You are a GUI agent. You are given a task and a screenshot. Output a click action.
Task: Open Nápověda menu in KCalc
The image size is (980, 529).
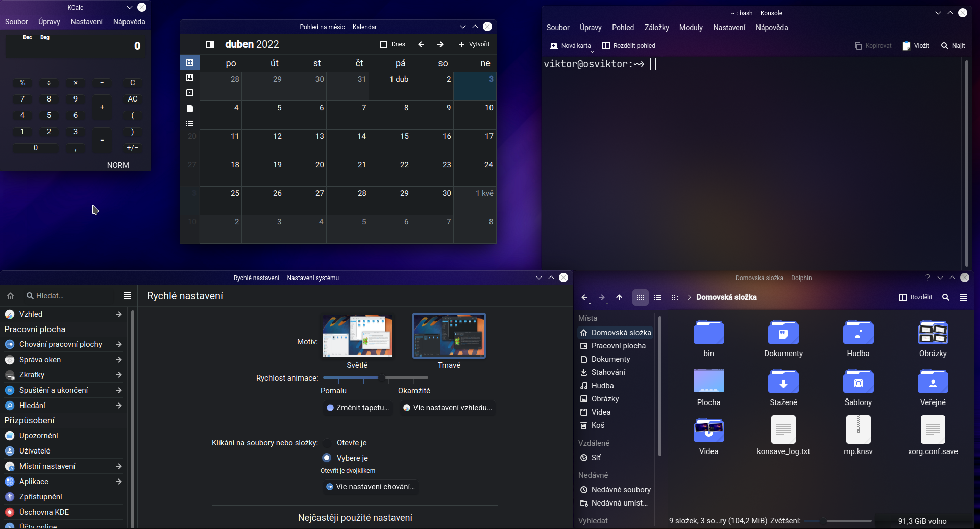[129, 22]
